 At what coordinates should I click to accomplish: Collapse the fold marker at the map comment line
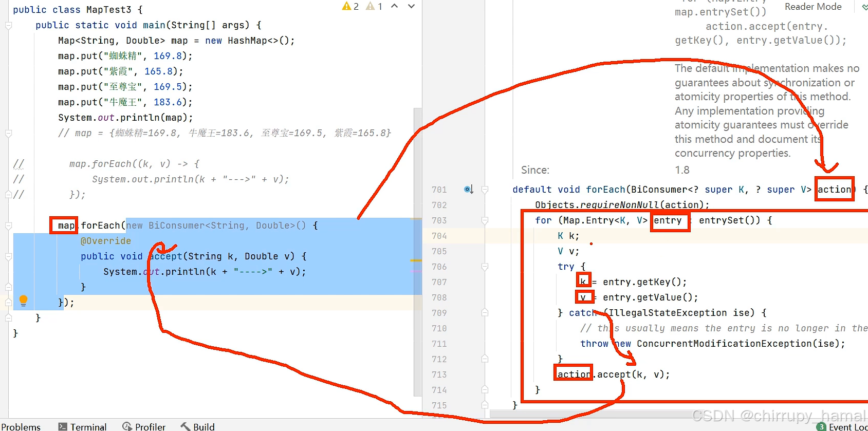[x=8, y=133]
